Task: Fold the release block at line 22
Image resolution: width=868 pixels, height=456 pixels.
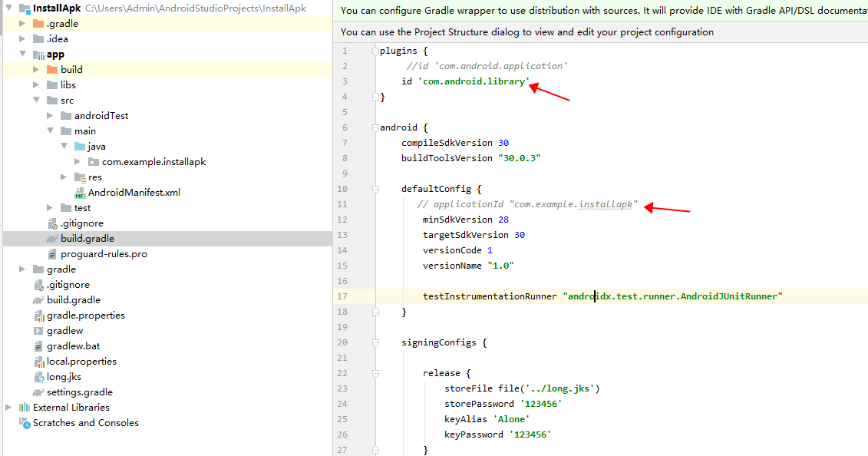Action: [375, 374]
